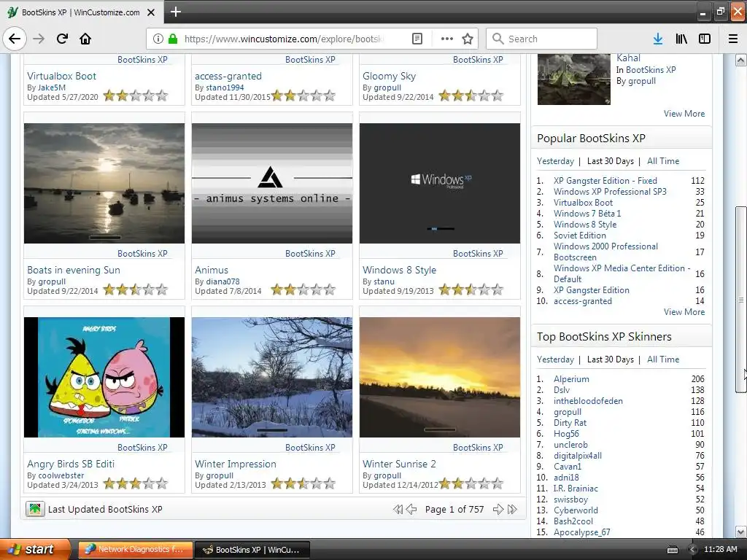The height and width of the screenshot is (560, 747).
Task: Switch to Network Diagnostics taskbar window
Action: tap(135, 549)
